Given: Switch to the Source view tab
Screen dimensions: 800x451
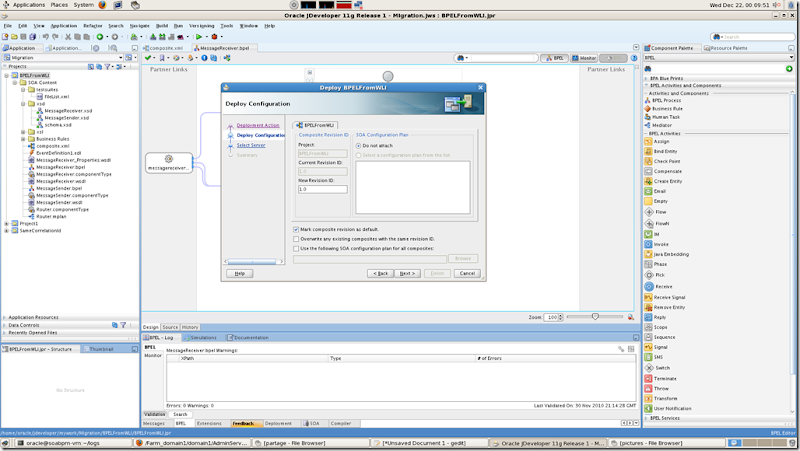Looking at the screenshot, I should [x=170, y=328].
